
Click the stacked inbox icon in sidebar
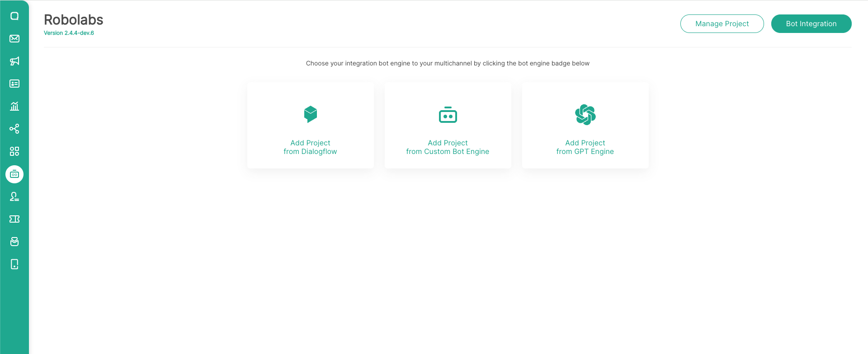(x=14, y=242)
